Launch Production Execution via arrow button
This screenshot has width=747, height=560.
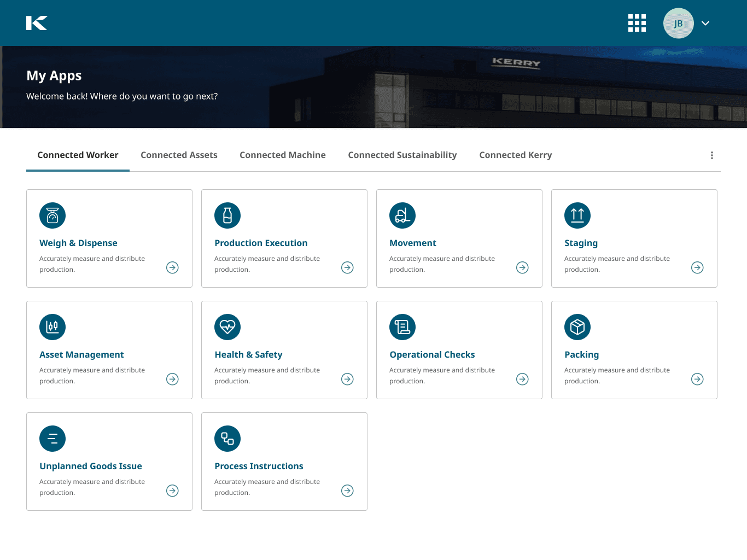(x=347, y=267)
